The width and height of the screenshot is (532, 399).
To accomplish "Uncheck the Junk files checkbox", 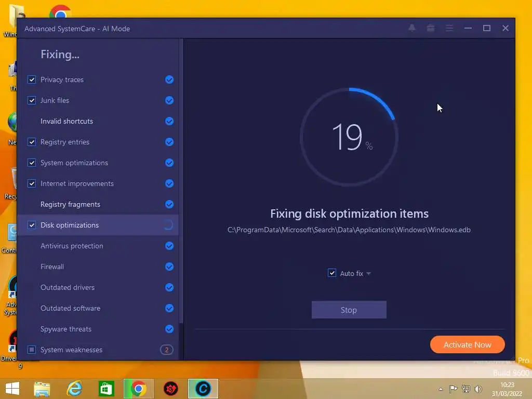I will (x=32, y=100).
